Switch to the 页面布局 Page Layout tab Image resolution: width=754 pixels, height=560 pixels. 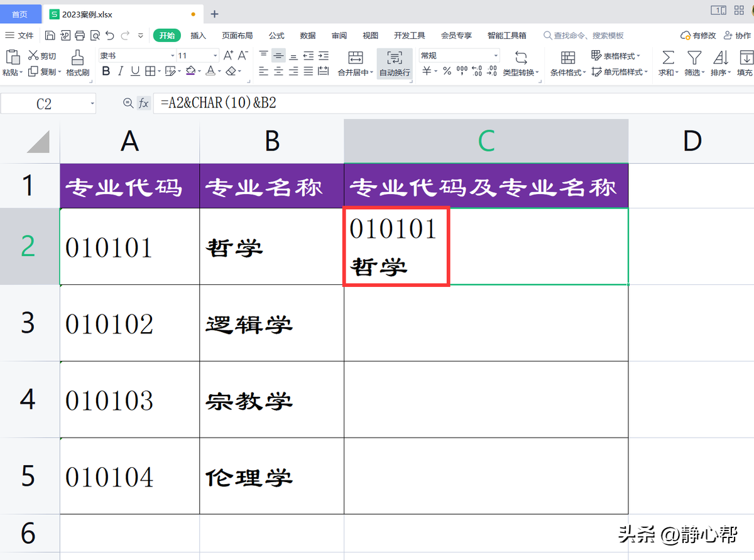click(238, 36)
